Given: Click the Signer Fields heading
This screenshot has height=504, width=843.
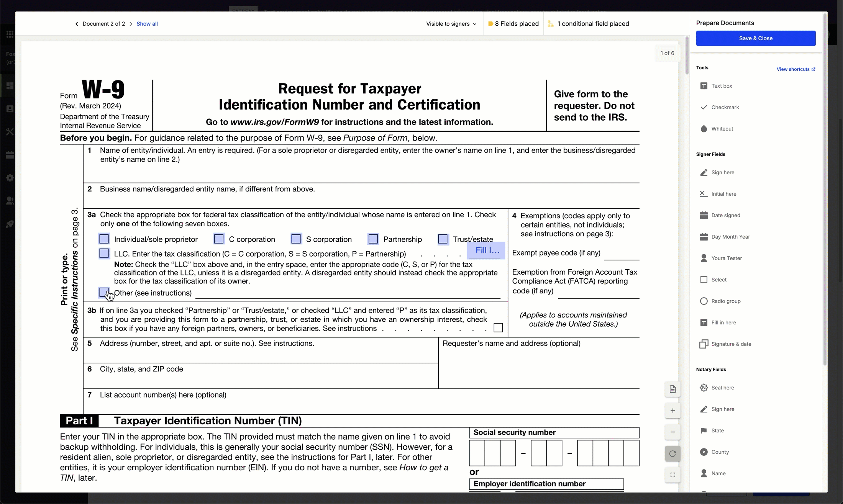Looking at the screenshot, I should point(710,154).
